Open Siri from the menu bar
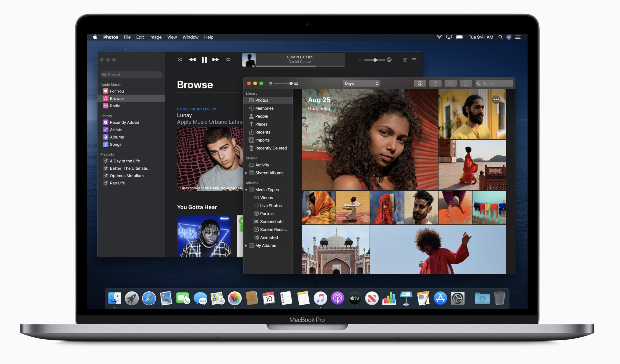Image resolution: width=620 pixels, height=364 pixels. click(509, 37)
